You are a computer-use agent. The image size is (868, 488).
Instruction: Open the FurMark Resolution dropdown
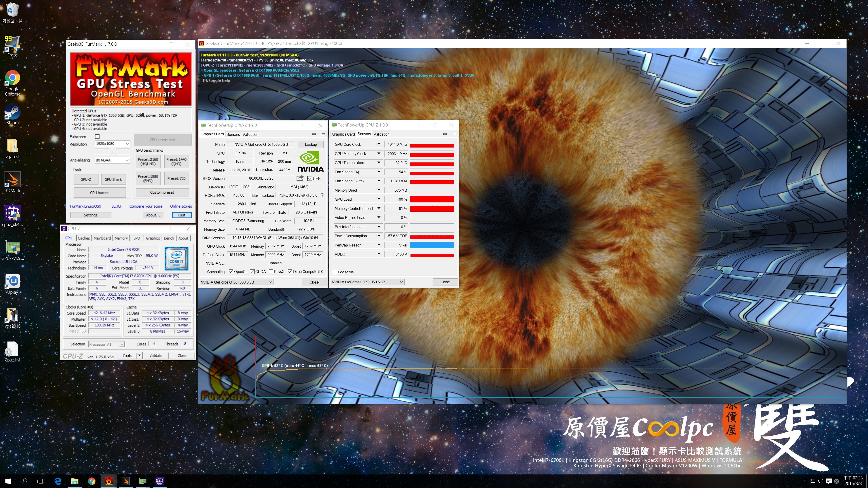pos(112,144)
